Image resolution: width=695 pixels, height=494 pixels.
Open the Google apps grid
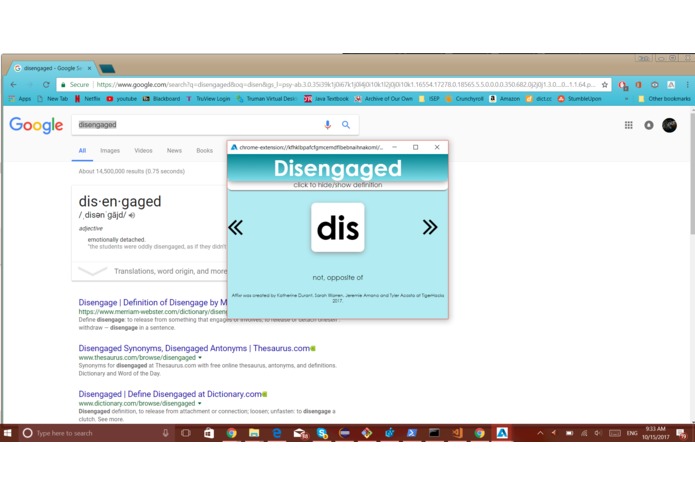pyautogui.click(x=629, y=125)
